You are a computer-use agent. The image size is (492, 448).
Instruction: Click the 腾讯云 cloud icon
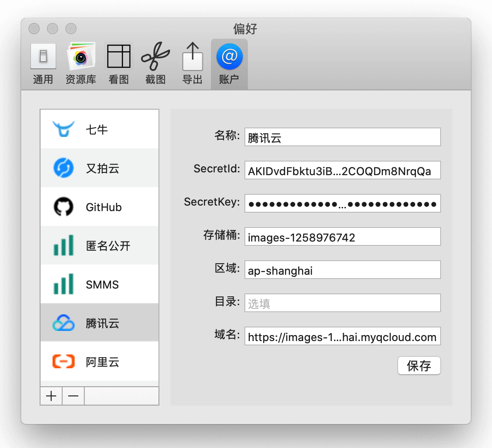(x=64, y=323)
